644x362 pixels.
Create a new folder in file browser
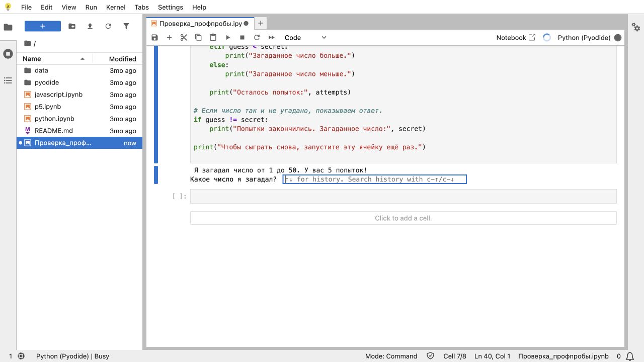click(x=72, y=26)
